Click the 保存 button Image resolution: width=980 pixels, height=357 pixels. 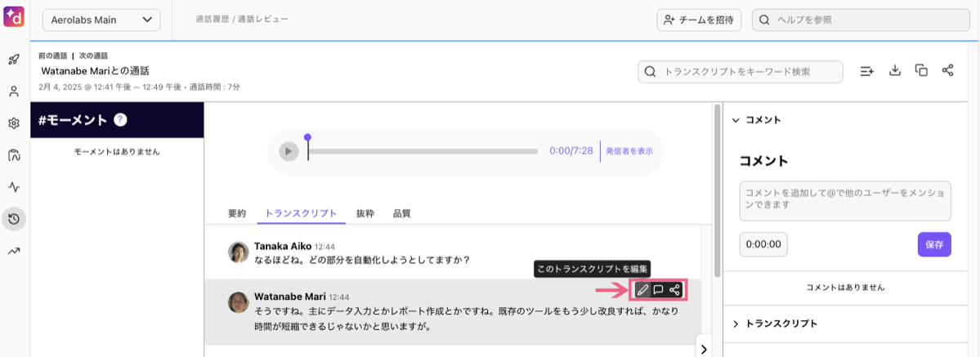tap(934, 244)
